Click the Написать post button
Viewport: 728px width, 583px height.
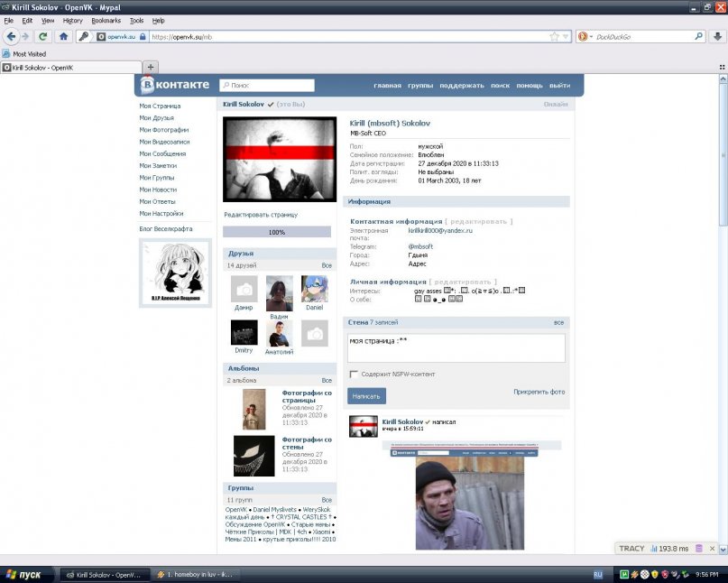pyautogui.click(x=366, y=396)
